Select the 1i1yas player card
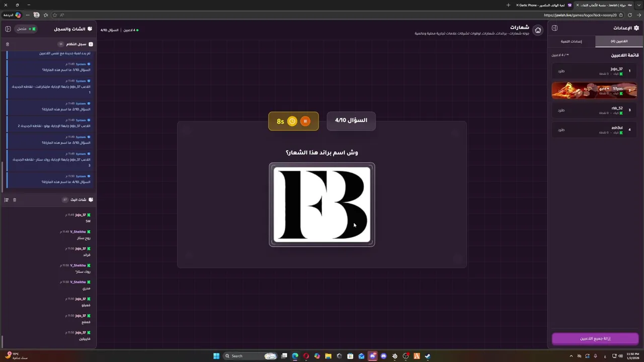Image resolution: width=644 pixels, height=362 pixels. [594, 90]
